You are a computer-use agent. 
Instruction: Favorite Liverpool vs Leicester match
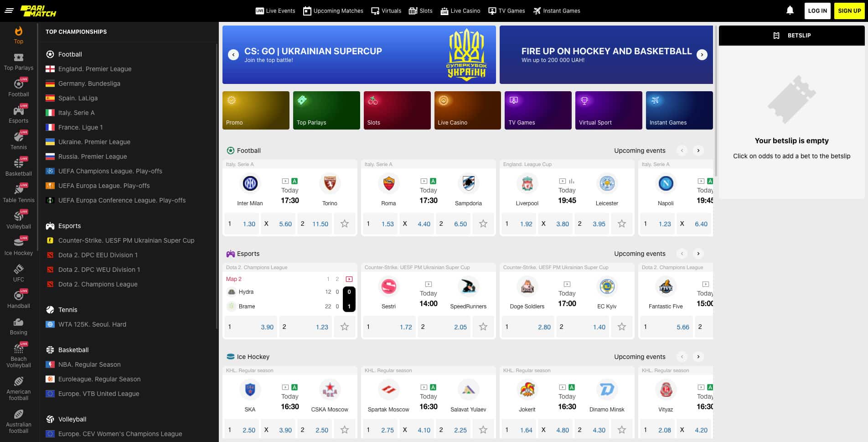(x=622, y=224)
